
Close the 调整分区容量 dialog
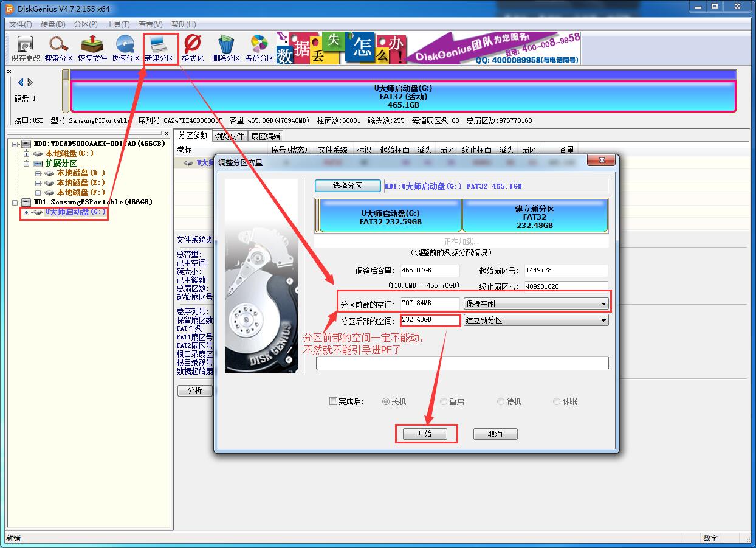click(602, 161)
